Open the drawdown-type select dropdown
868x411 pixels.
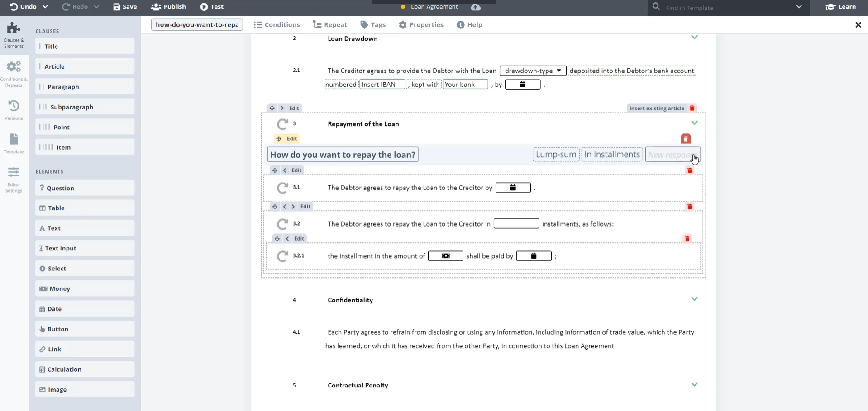tap(533, 71)
